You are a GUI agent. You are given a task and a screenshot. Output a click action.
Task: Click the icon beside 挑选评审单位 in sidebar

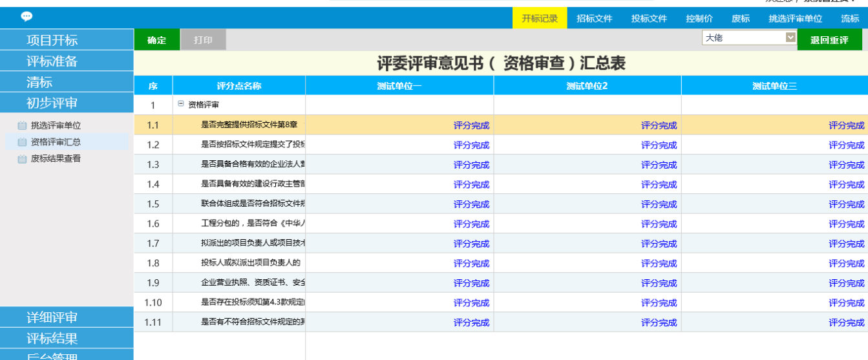(22, 126)
